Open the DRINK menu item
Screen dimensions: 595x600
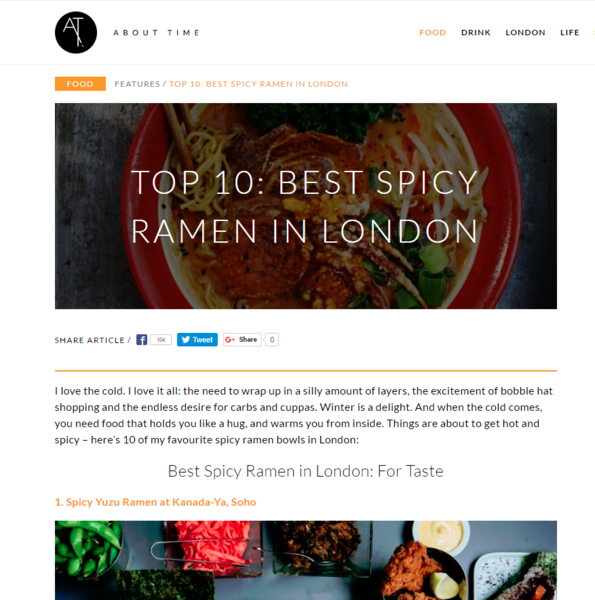point(476,33)
